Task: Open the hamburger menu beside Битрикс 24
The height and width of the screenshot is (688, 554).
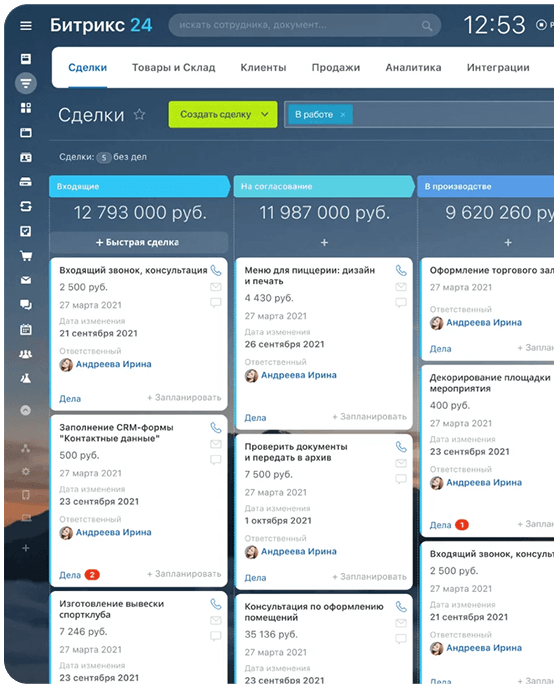Action: [x=26, y=26]
